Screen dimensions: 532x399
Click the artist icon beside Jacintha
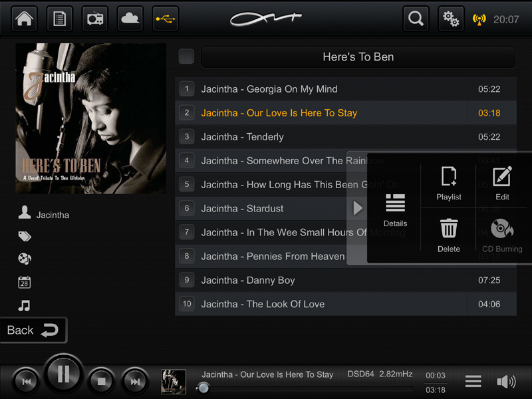coord(25,212)
